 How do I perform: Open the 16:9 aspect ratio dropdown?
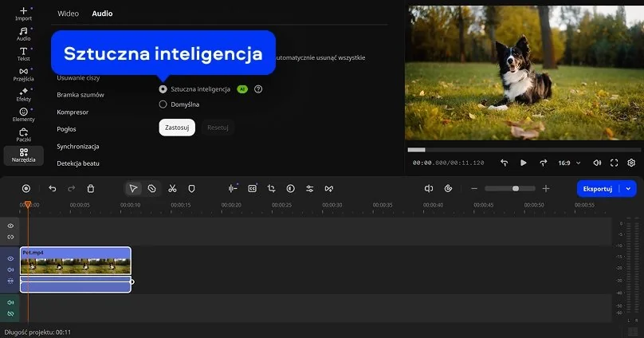[x=567, y=163]
